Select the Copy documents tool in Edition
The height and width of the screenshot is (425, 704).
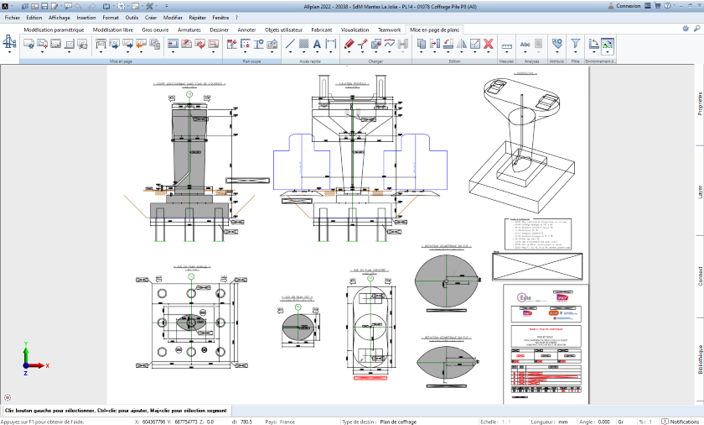point(421,44)
